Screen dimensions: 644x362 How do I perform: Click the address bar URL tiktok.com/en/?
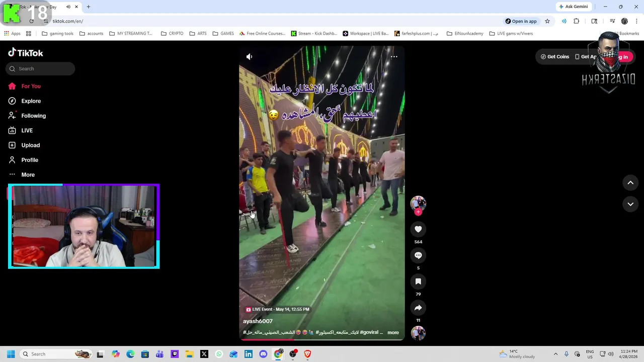coord(68,21)
